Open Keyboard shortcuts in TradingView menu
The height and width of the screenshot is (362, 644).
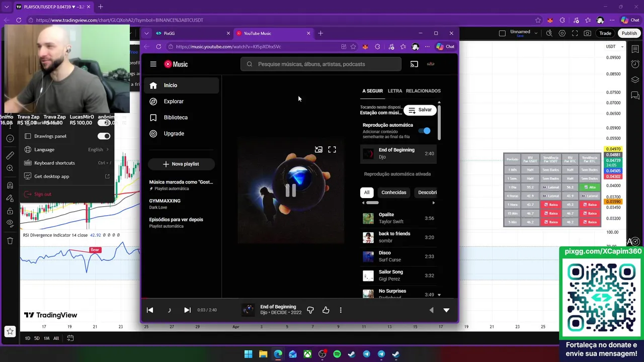[67, 163]
